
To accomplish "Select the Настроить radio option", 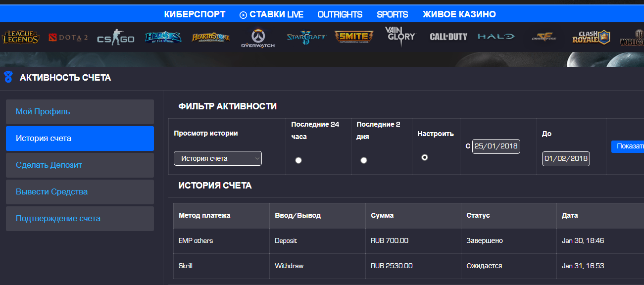I will pos(424,157).
